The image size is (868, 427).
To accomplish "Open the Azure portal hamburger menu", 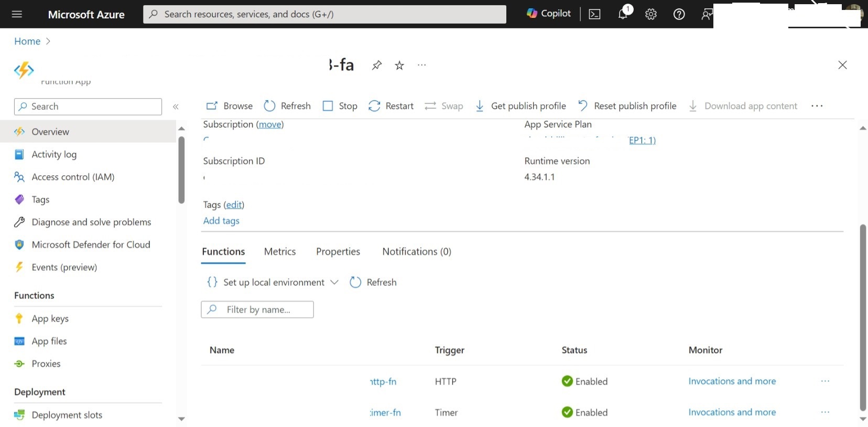I will click(17, 14).
